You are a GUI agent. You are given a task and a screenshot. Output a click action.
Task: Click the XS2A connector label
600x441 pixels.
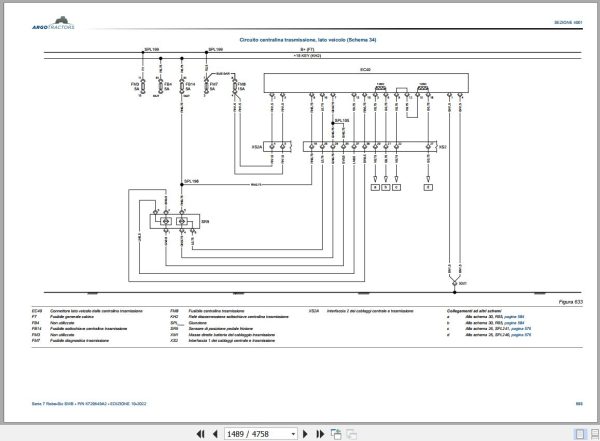[x=257, y=147]
